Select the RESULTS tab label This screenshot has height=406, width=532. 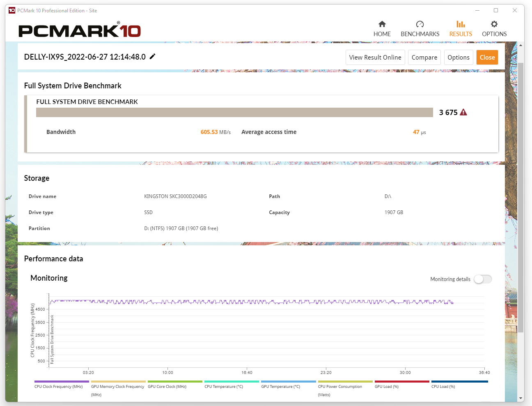pos(461,34)
